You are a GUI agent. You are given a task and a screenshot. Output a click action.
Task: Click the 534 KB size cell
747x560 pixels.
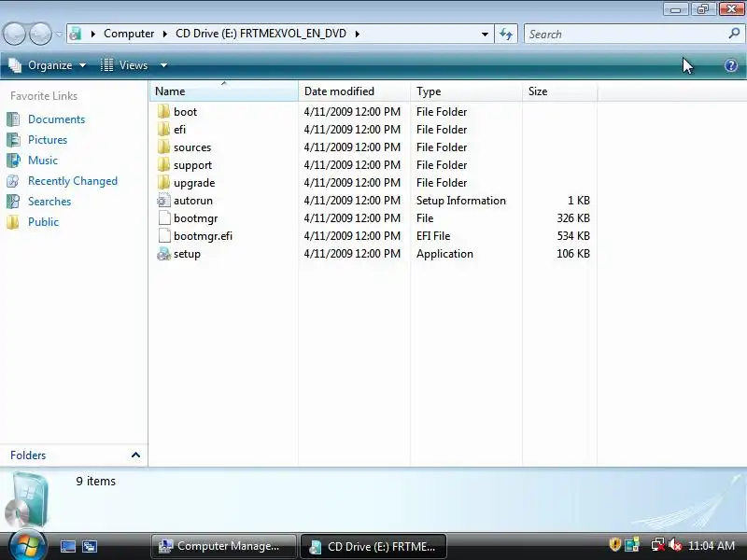(x=573, y=236)
